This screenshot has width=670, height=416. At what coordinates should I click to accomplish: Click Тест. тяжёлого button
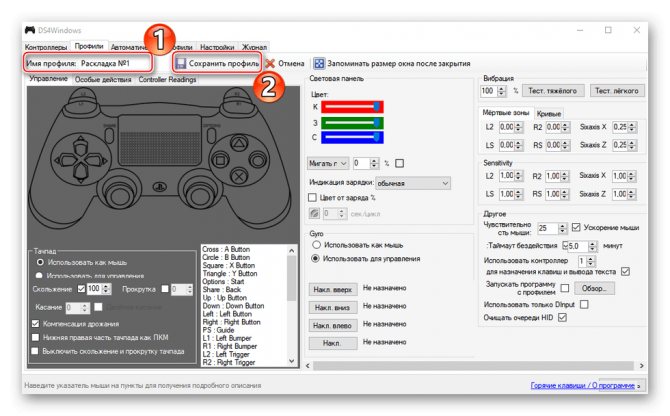552,91
